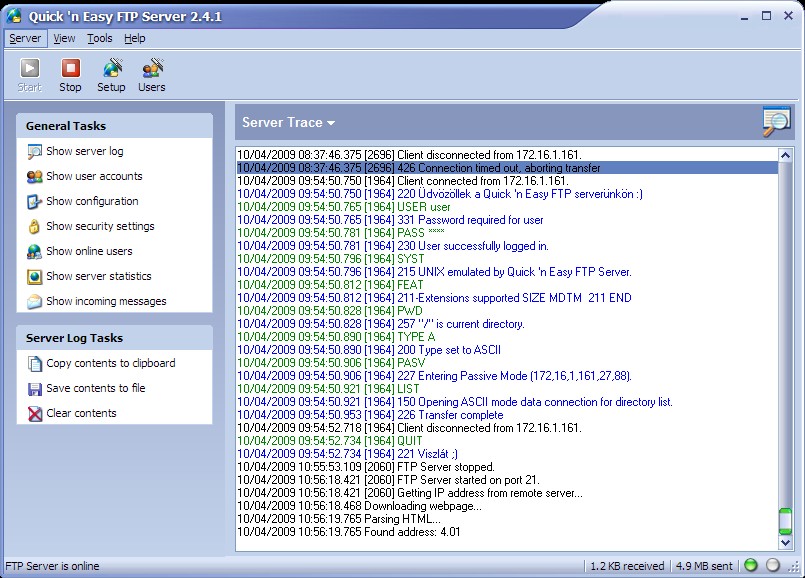
Task: Select the '200 Type set to ASCII' line
Action: pyautogui.click(x=507, y=350)
